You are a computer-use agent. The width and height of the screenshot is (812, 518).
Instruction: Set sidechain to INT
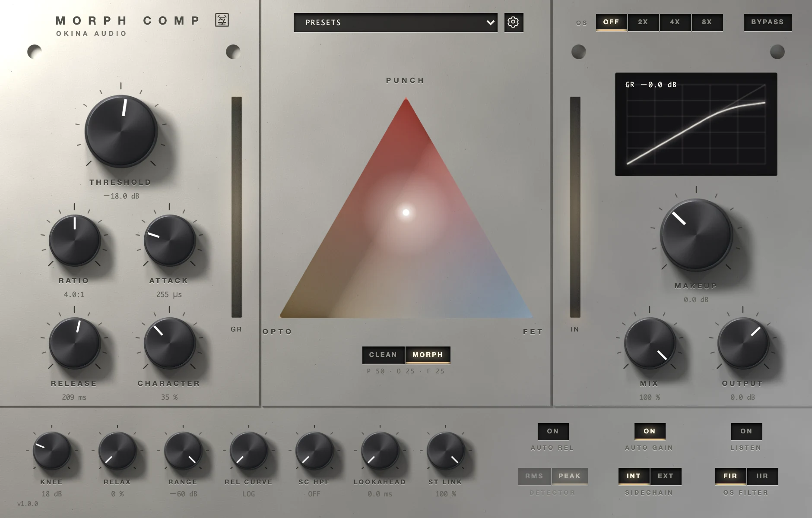[x=634, y=476]
